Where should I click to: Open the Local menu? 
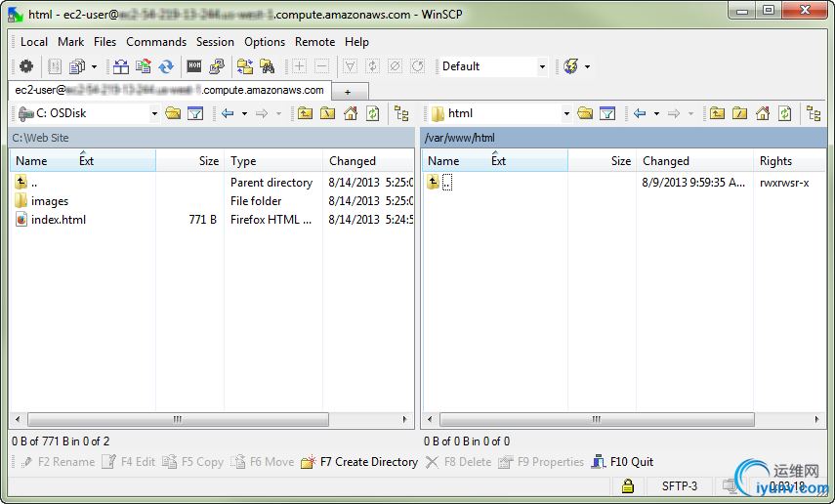[34, 42]
